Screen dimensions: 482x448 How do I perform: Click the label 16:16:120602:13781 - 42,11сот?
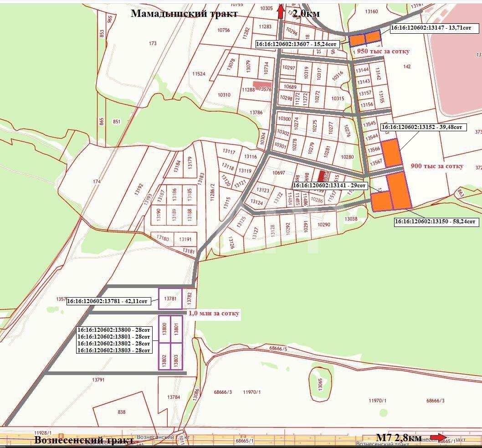click(x=108, y=301)
